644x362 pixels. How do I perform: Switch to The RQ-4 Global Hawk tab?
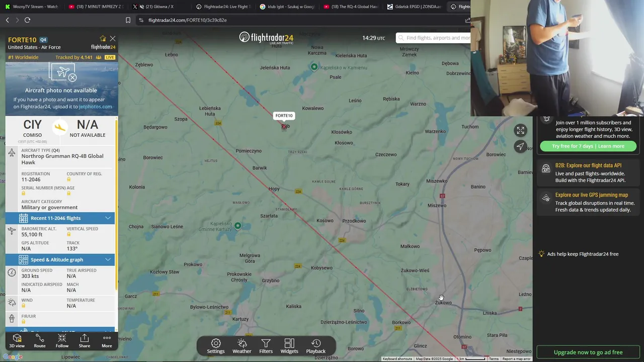[x=350, y=7]
